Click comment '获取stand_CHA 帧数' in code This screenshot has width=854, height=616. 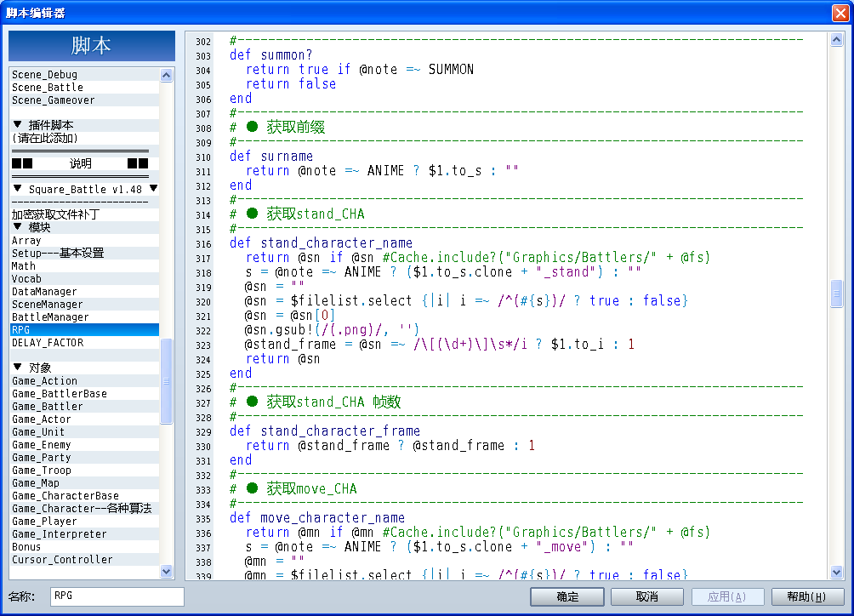(333, 402)
